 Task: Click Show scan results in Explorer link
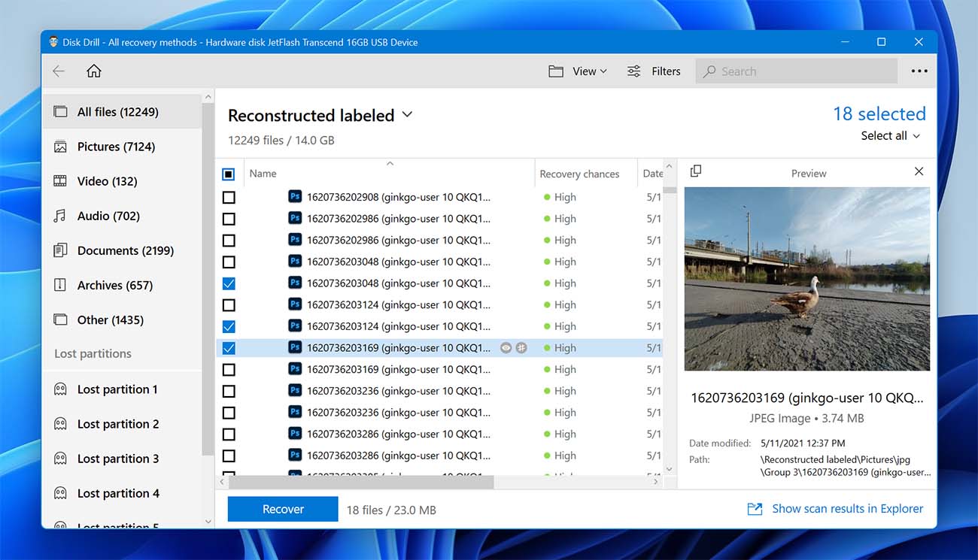847,509
